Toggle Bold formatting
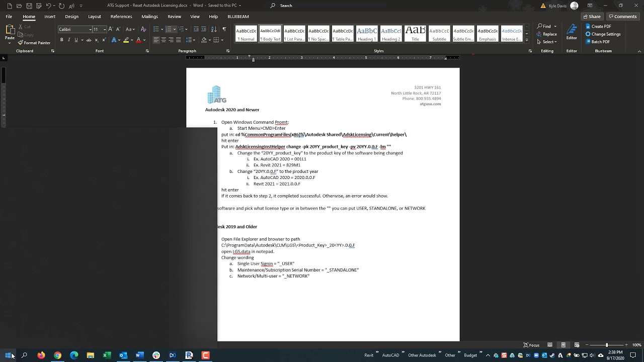This screenshot has width=644, height=362. pos(61,40)
